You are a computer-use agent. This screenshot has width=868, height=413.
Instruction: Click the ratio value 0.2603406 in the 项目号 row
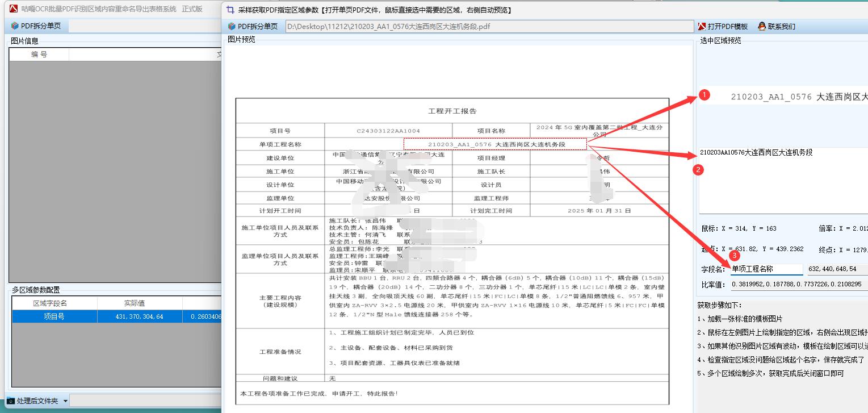pos(206,316)
